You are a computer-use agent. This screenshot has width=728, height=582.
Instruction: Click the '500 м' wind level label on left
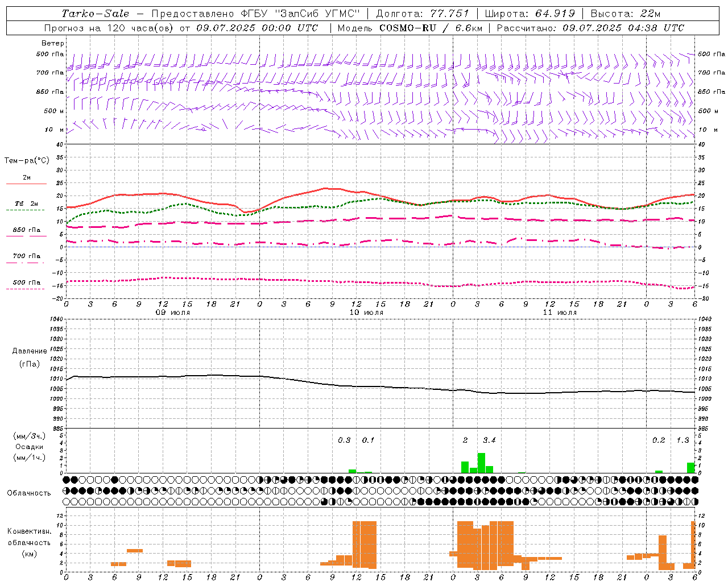point(54,111)
